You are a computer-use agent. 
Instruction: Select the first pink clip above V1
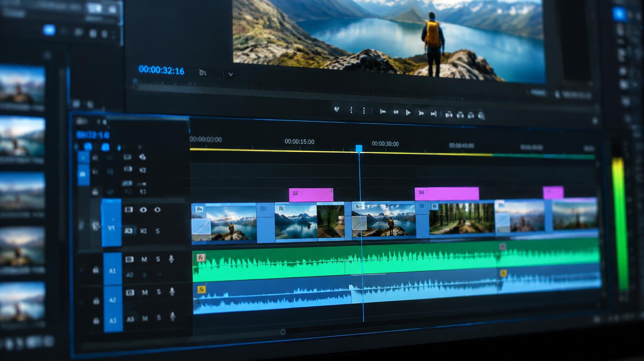[311, 195]
